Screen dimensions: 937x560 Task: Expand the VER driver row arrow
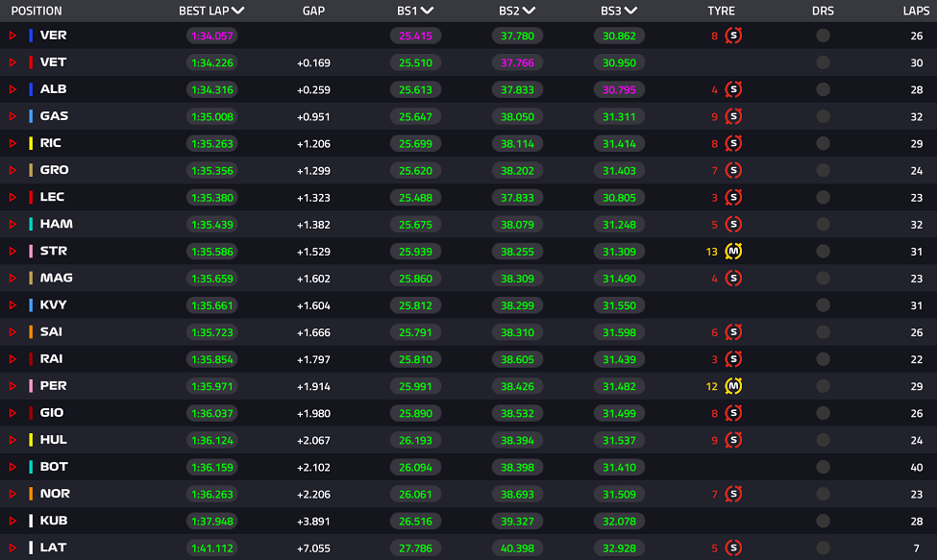click(12, 36)
